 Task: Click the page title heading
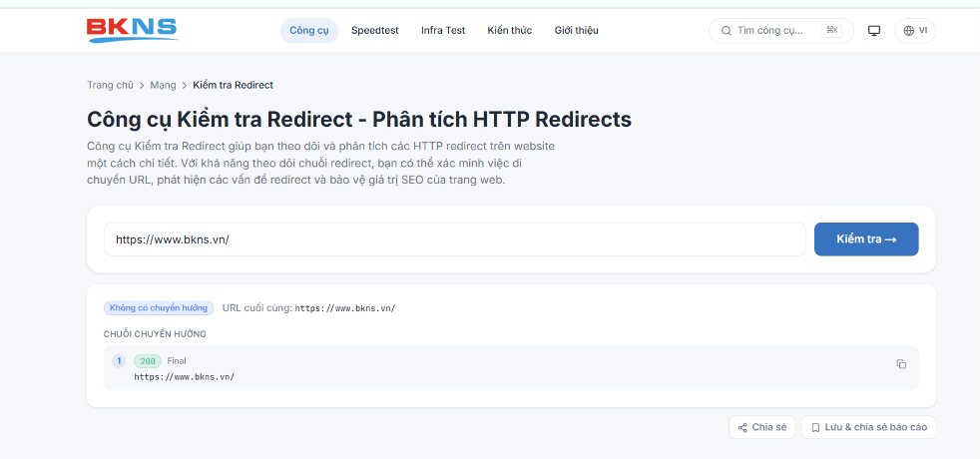coord(359,119)
